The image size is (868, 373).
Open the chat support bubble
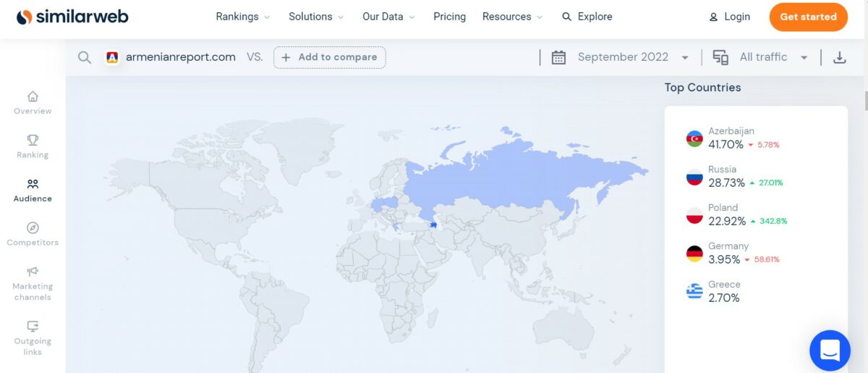pyautogui.click(x=830, y=351)
